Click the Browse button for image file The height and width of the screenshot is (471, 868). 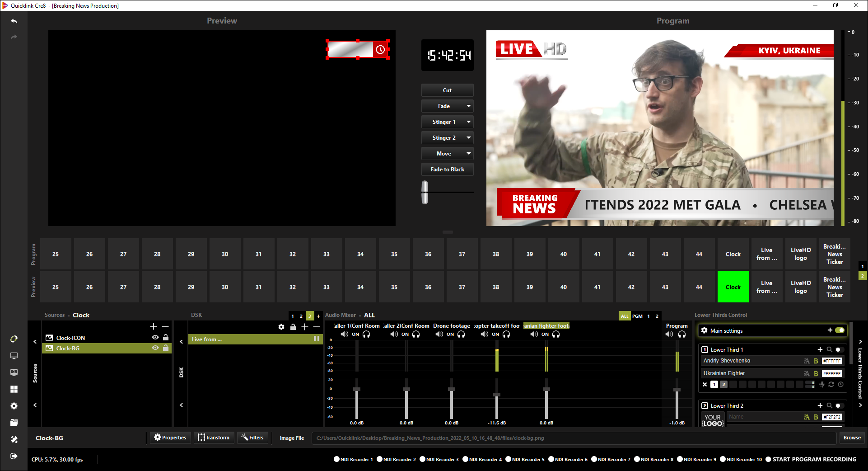point(852,438)
